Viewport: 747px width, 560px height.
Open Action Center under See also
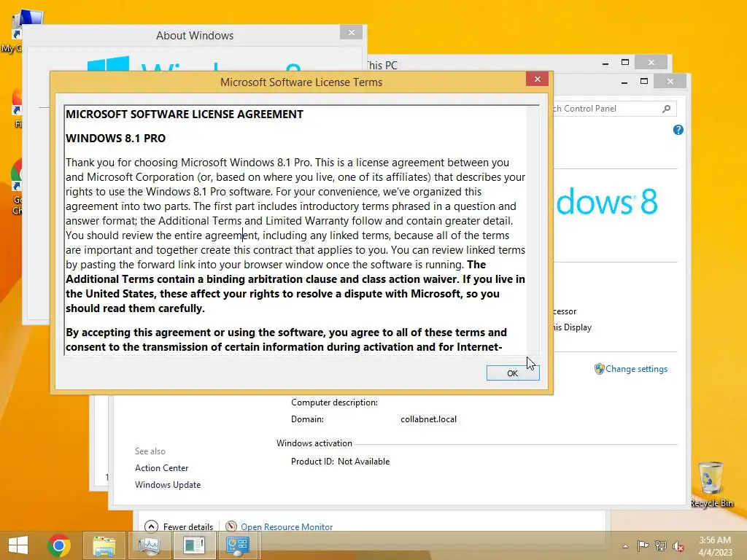(161, 467)
